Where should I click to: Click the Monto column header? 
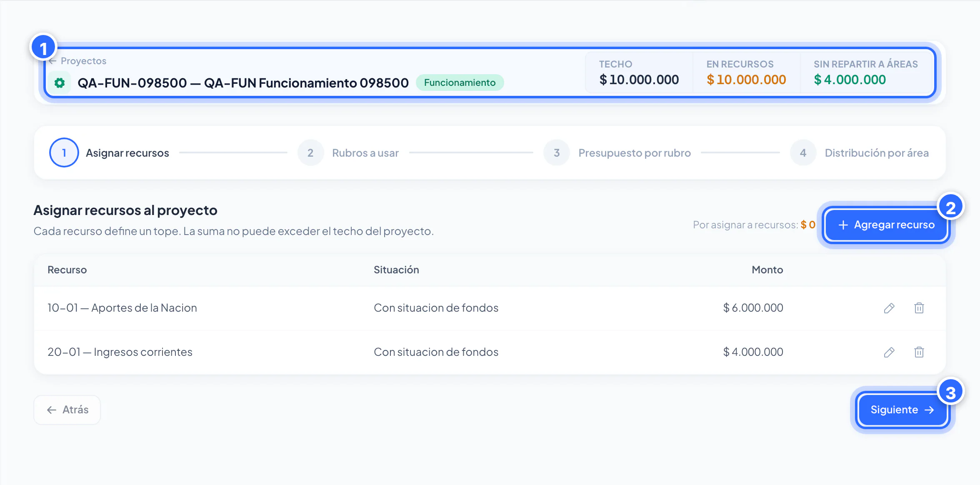pos(767,270)
